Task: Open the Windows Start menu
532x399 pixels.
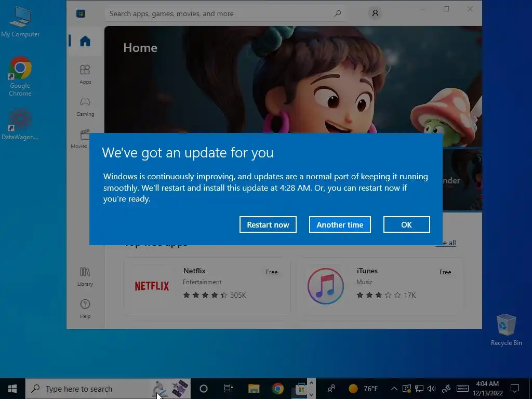Action: pos(12,389)
